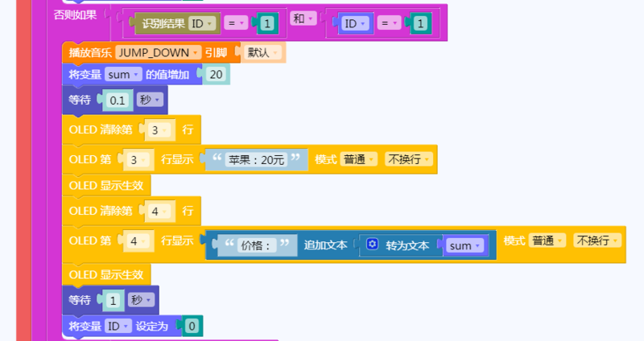Edit the 苹果：20元 text field
Image resolution: width=644 pixels, height=341 pixels.
pyautogui.click(x=256, y=159)
